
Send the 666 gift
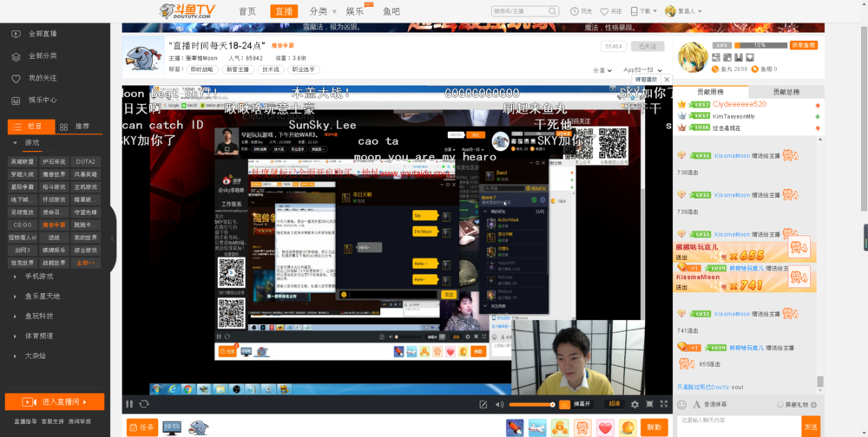point(560,427)
